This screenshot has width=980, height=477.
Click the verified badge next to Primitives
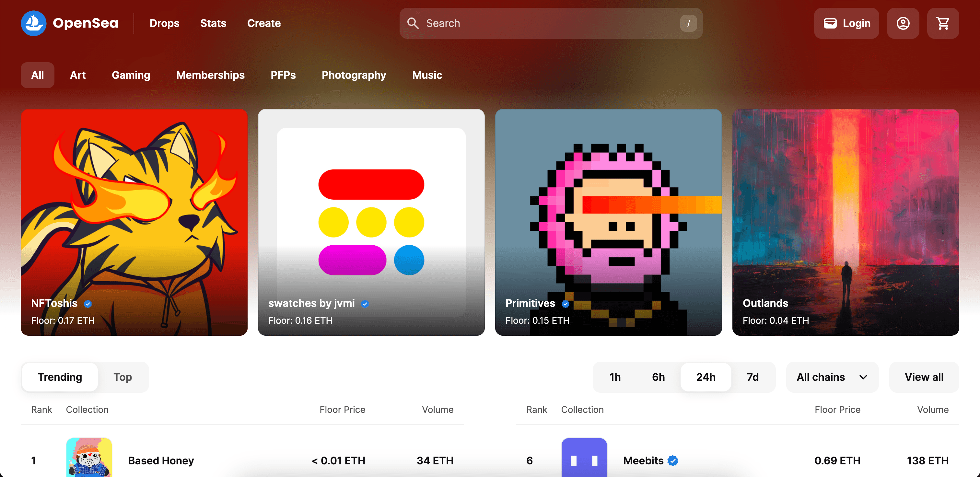tap(565, 304)
